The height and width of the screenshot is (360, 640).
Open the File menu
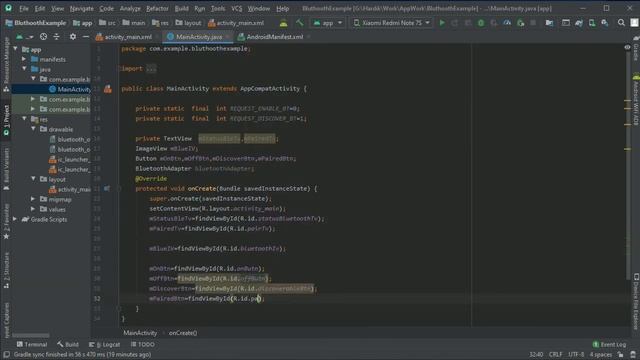[24, 8]
